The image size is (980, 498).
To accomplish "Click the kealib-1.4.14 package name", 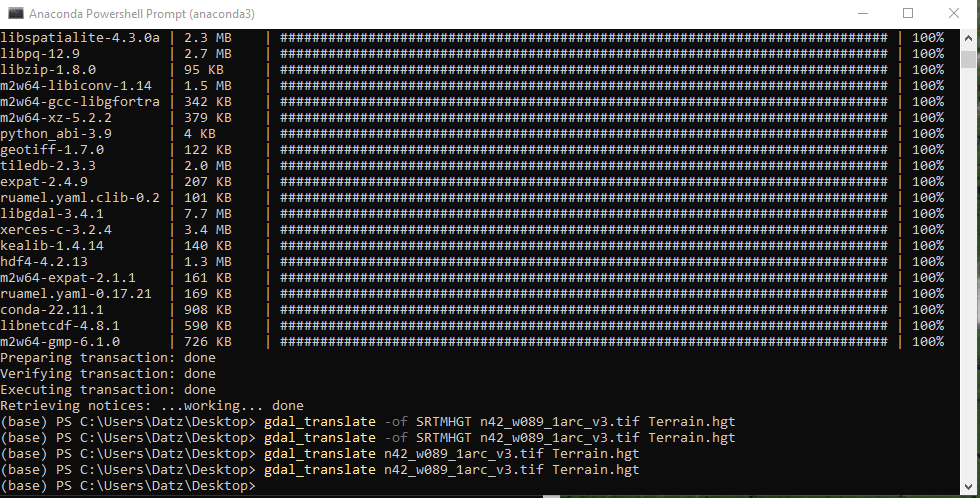I will click(52, 246).
